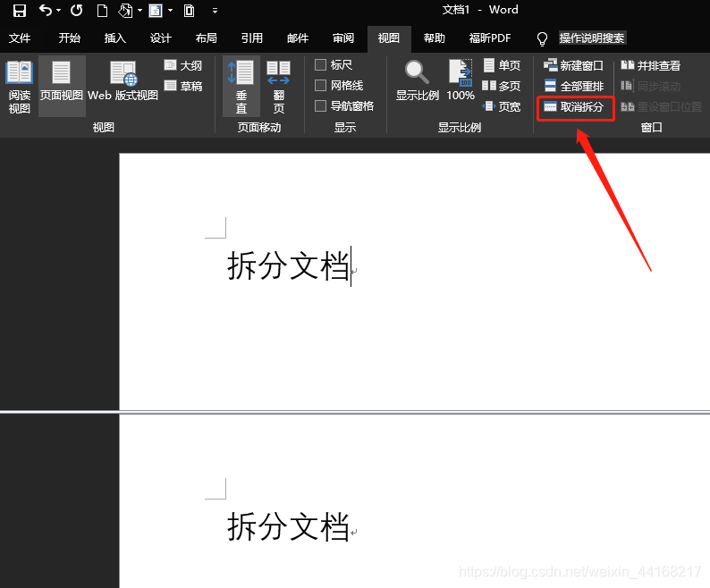Switch to the 布局 tab
The width and height of the screenshot is (710, 588).
coord(206,38)
